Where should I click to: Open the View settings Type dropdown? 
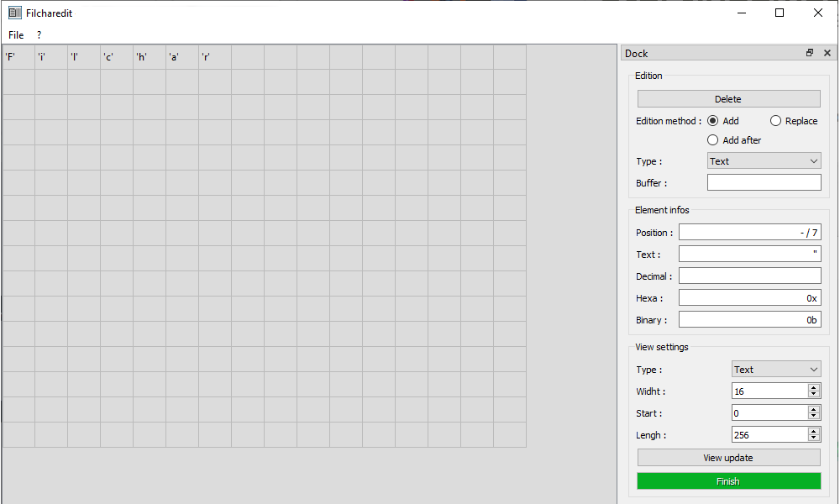tap(776, 369)
